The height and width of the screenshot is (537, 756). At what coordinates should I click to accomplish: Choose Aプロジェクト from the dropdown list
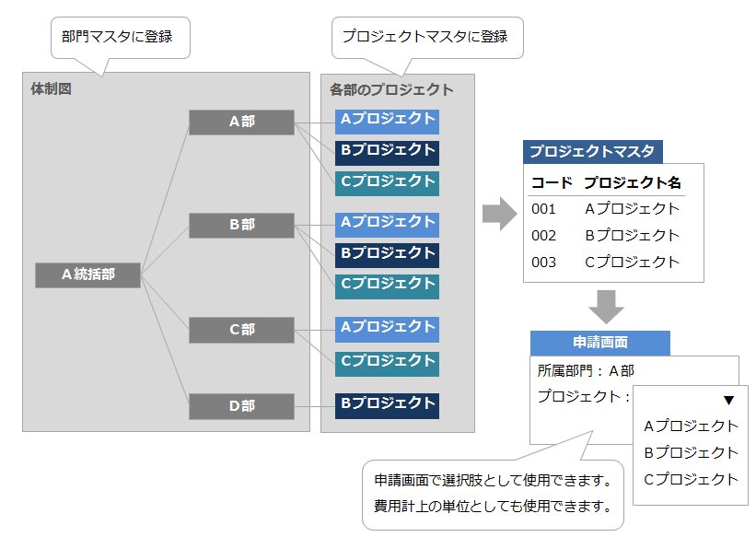click(x=691, y=426)
